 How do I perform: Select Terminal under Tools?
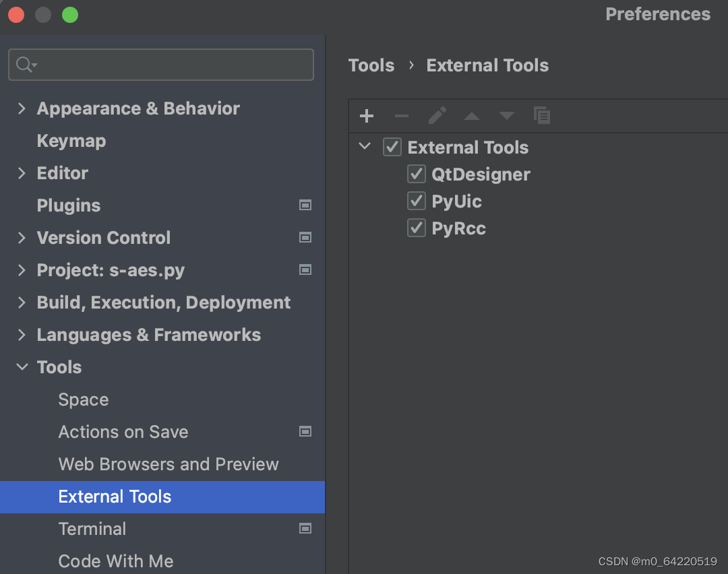pyautogui.click(x=92, y=529)
